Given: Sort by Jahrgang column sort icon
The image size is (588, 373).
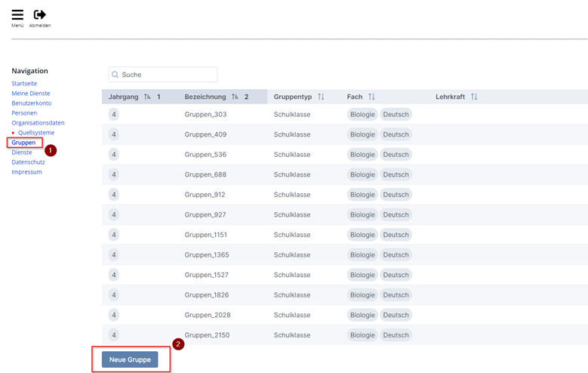Looking at the screenshot, I should (148, 97).
